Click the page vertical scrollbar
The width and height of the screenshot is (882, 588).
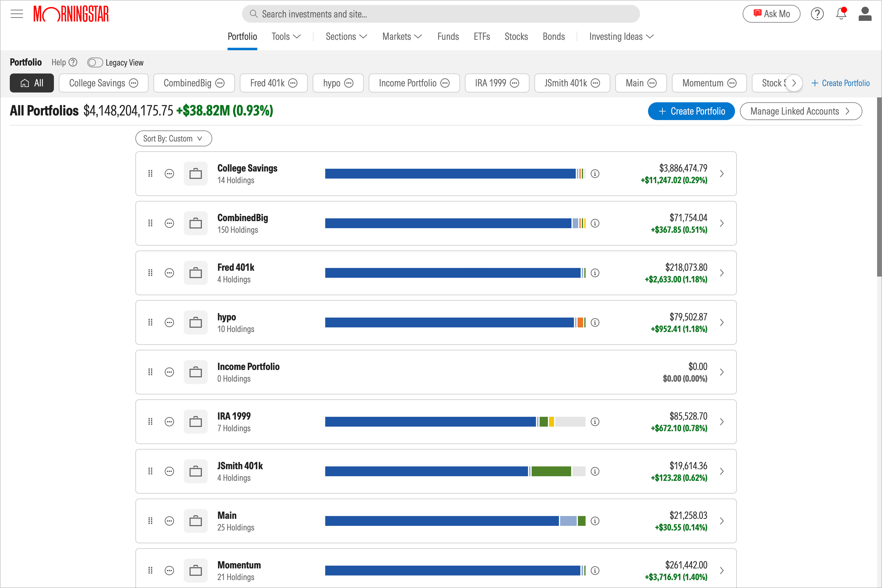click(879, 187)
